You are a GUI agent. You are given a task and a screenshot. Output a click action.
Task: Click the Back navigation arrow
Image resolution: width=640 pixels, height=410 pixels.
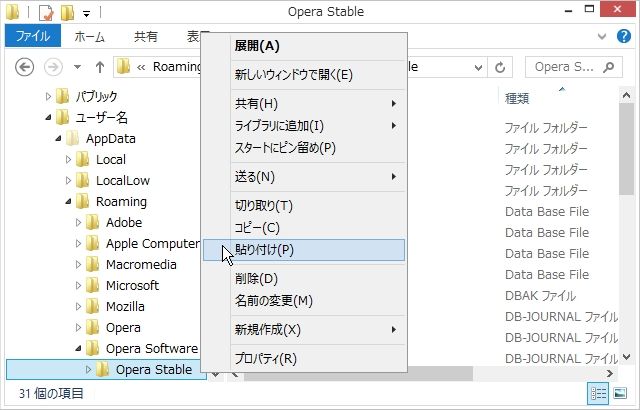(x=24, y=67)
